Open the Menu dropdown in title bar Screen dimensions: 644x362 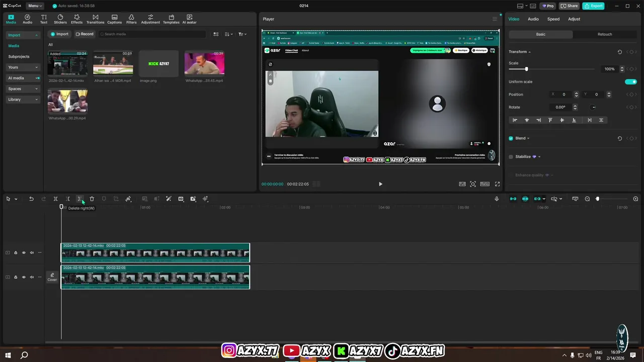35,6
